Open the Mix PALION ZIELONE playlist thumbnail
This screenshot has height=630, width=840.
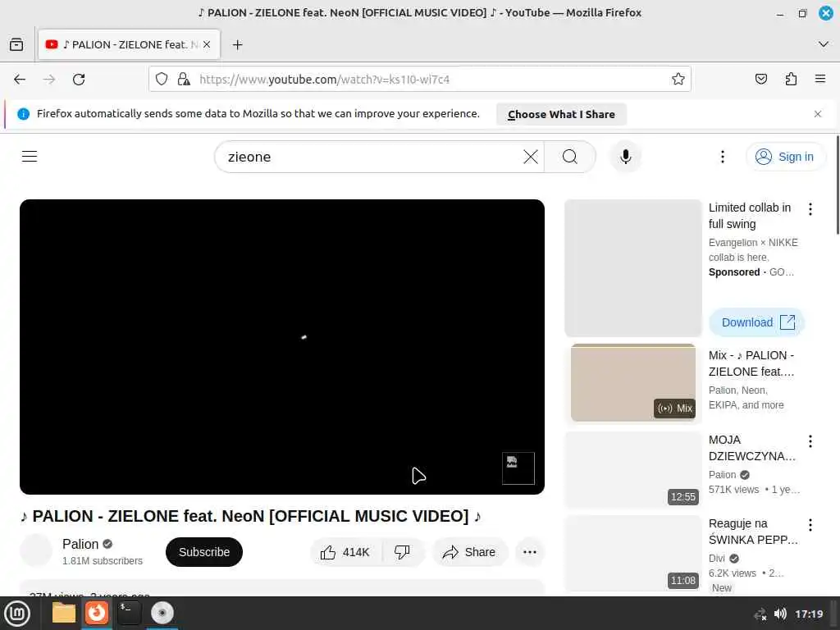click(x=632, y=382)
